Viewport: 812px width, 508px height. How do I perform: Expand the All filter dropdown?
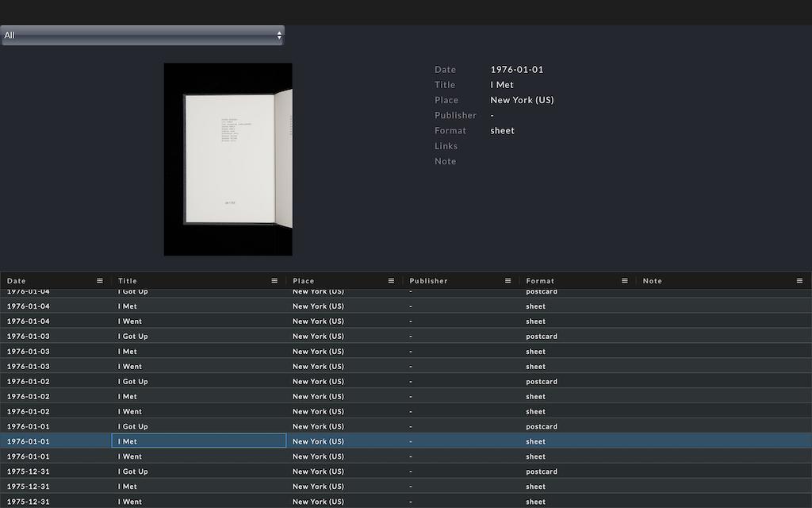143,35
